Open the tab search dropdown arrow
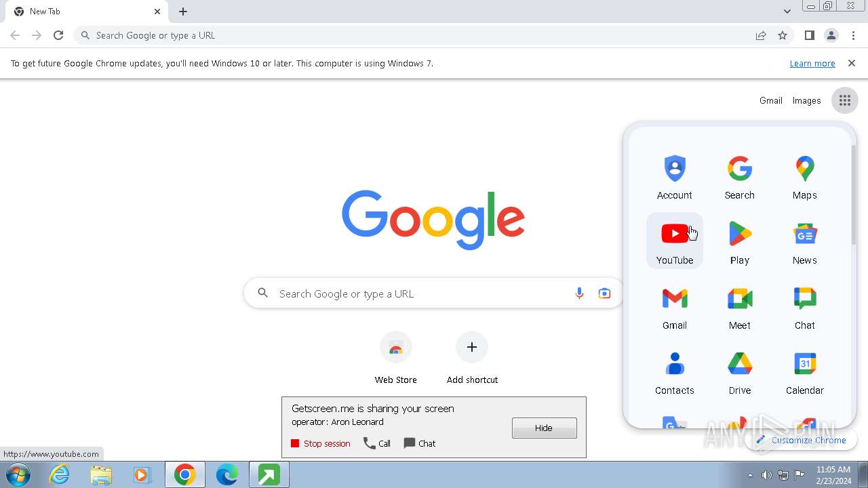The width and height of the screenshot is (868, 488). pos(787,11)
